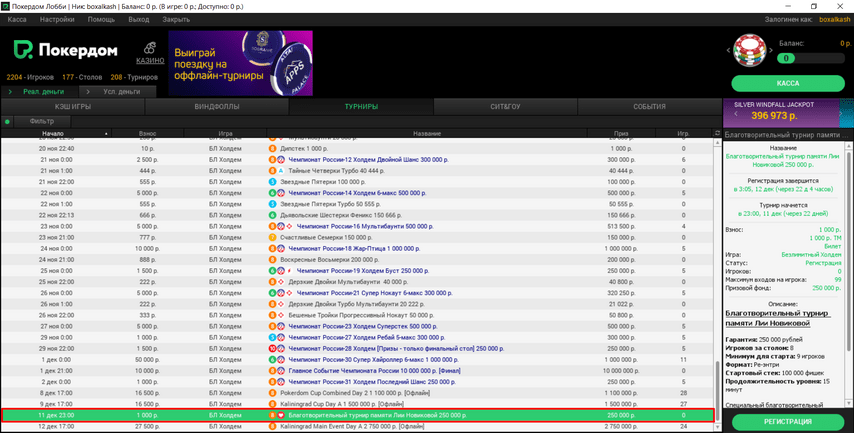This screenshot has width=854, height=433.
Task: Sort list by Игр. column
Action: pos(684,133)
